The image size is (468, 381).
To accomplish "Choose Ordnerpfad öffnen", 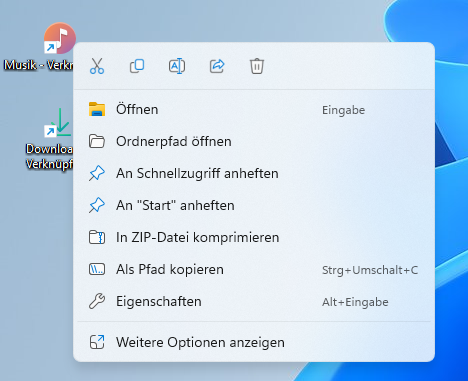I will [254, 141].
